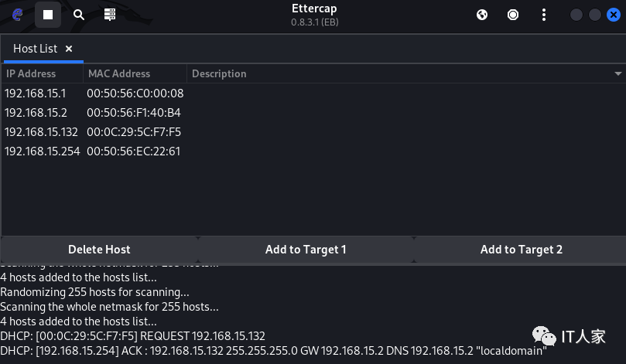This screenshot has height=364, width=626.
Task: Scan for hosts with magnifier icon
Action: 78,15
